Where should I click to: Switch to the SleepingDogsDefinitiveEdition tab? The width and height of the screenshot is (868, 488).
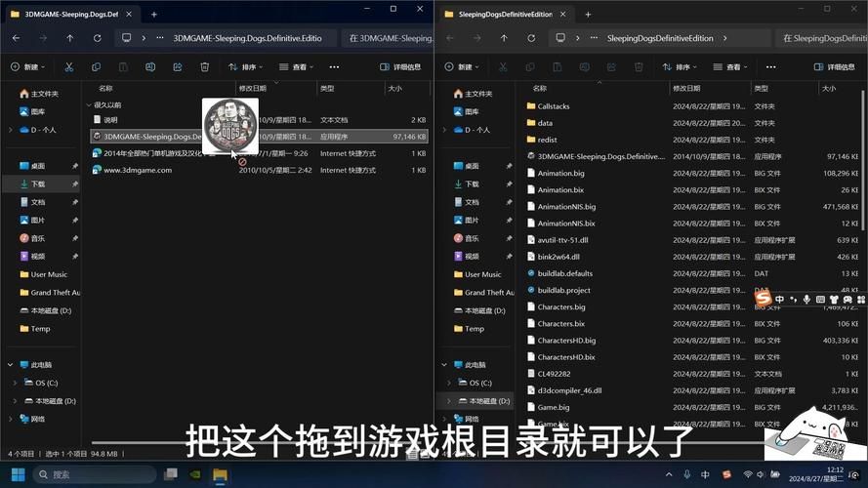tap(498, 15)
